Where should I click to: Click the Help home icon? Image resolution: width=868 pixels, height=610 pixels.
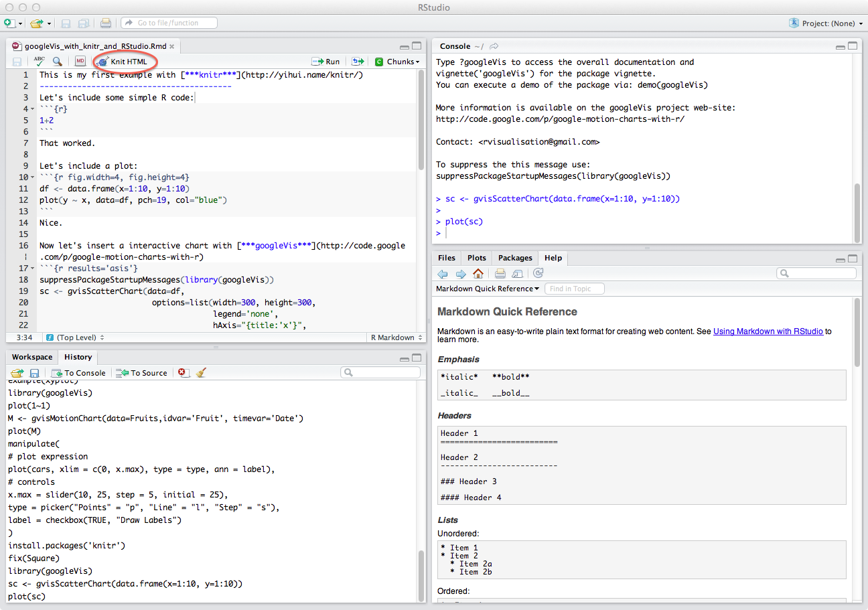pyautogui.click(x=478, y=273)
